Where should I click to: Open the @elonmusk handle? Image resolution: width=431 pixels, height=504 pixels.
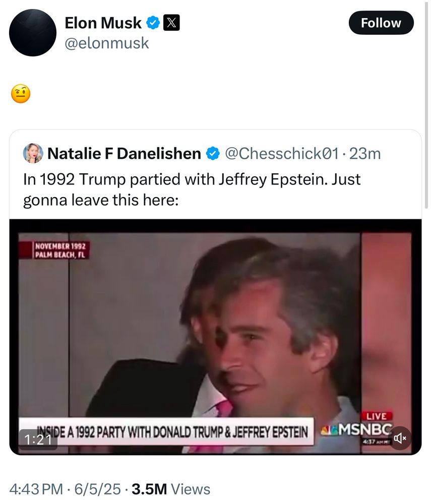coord(107,43)
